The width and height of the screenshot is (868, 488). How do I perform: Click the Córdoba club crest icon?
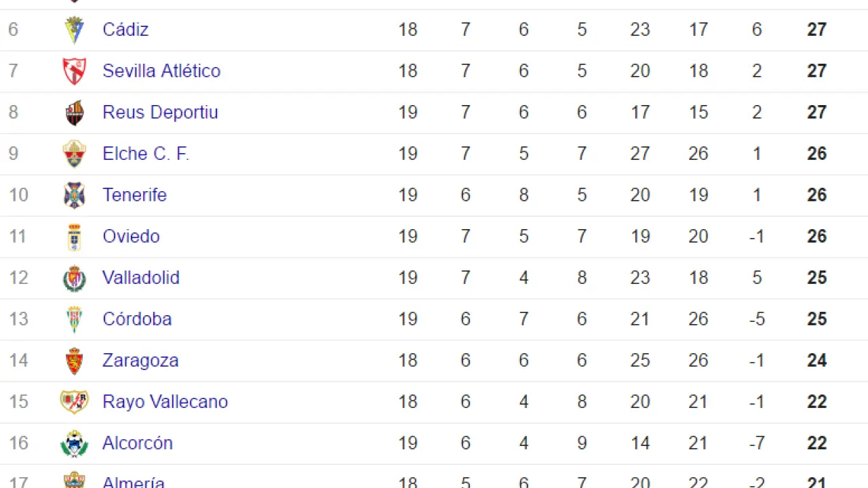coord(74,319)
